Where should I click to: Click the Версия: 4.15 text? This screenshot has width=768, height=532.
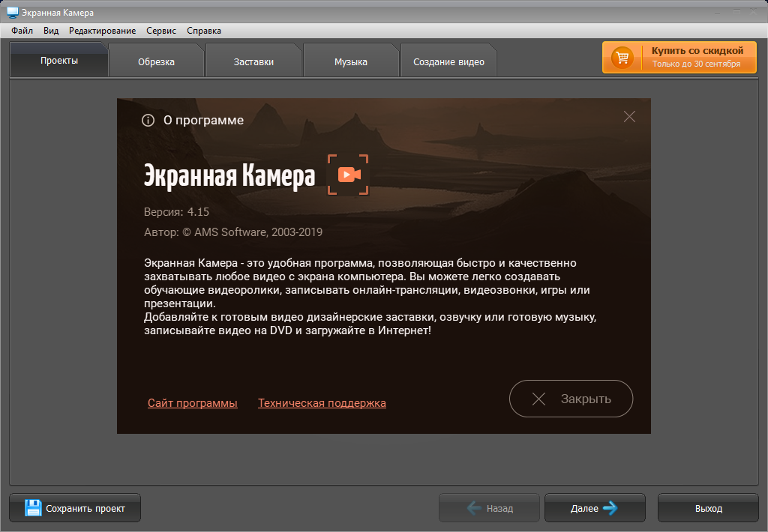(x=176, y=212)
